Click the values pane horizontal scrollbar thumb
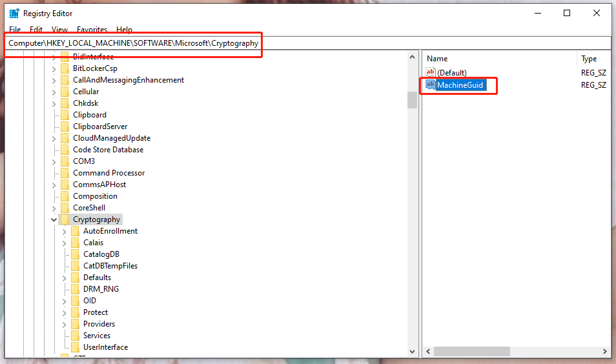 pyautogui.click(x=472, y=352)
